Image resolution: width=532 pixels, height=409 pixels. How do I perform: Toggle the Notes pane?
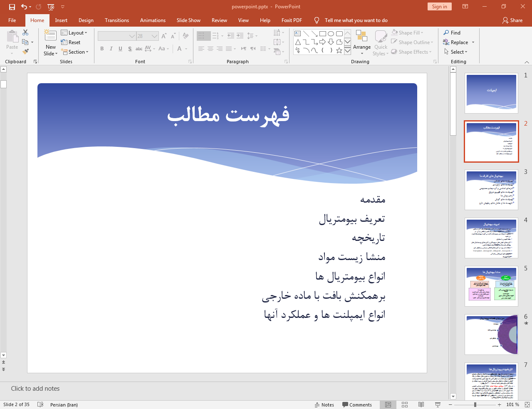coord(324,404)
